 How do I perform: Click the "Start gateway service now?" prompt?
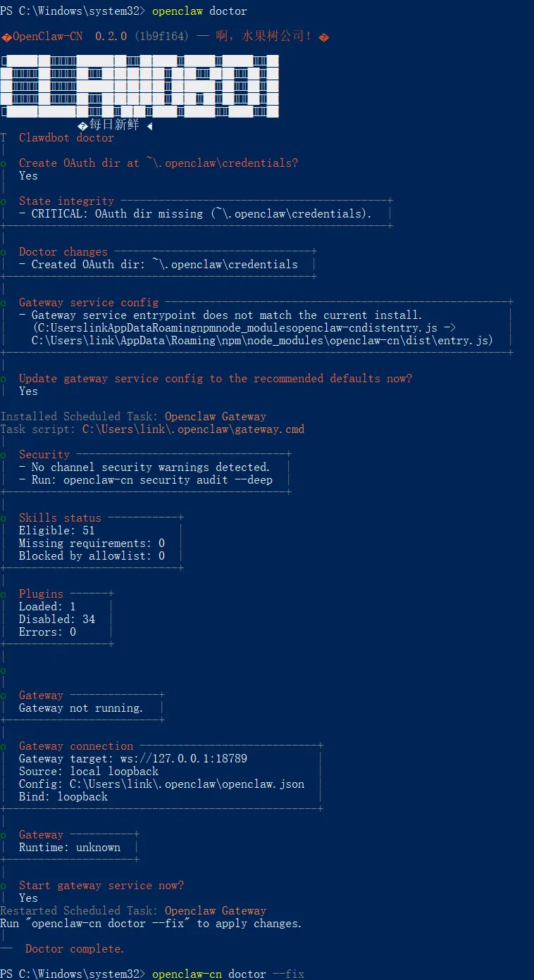click(101, 886)
